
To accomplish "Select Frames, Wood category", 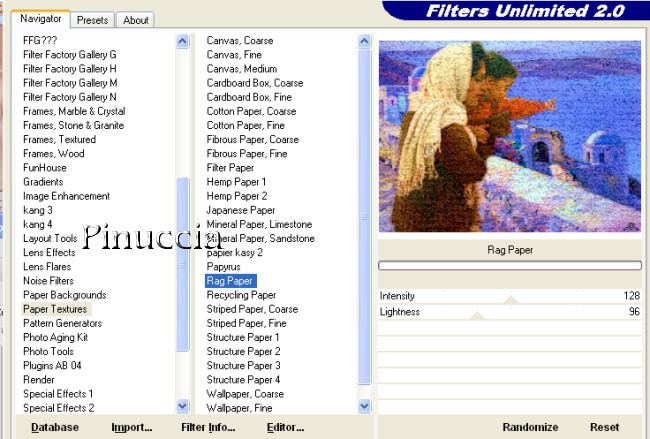I will (x=54, y=154).
